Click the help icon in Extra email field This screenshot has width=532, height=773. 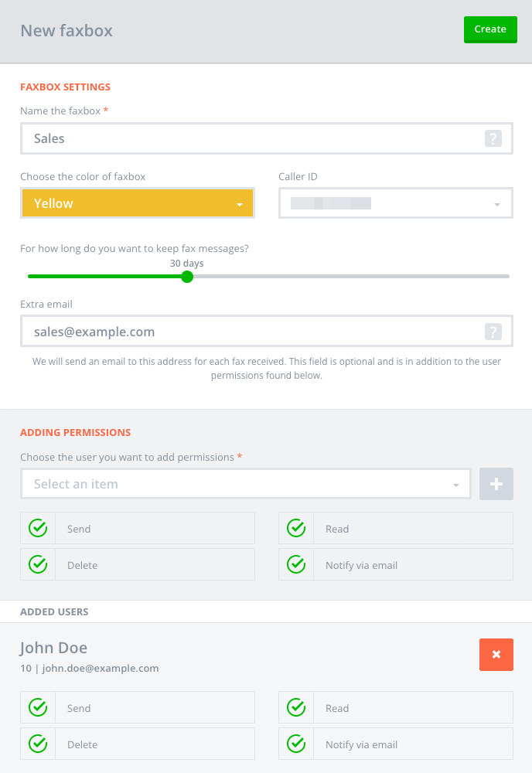click(x=493, y=332)
